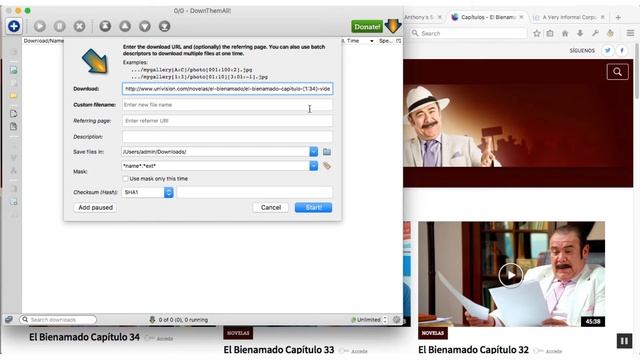This screenshot has height=360, width=640.
Task: Click the preferences gear in status bar
Action: [x=396, y=320]
